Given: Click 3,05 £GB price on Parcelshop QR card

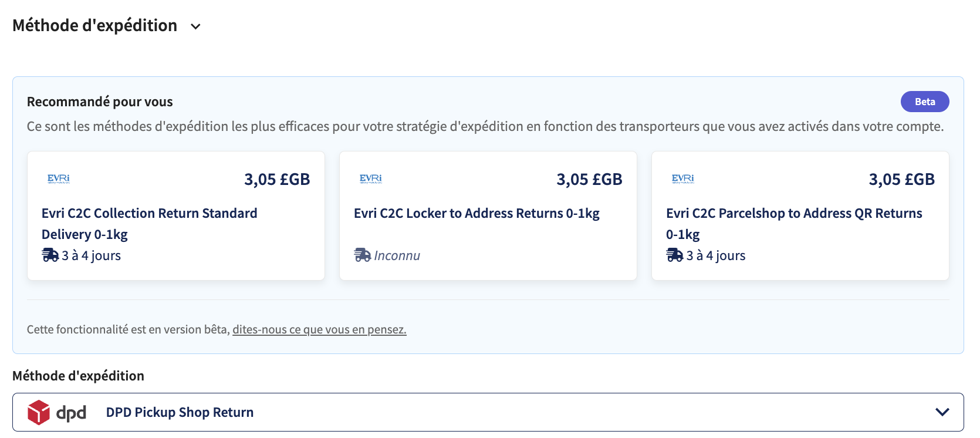Looking at the screenshot, I should tap(901, 179).
